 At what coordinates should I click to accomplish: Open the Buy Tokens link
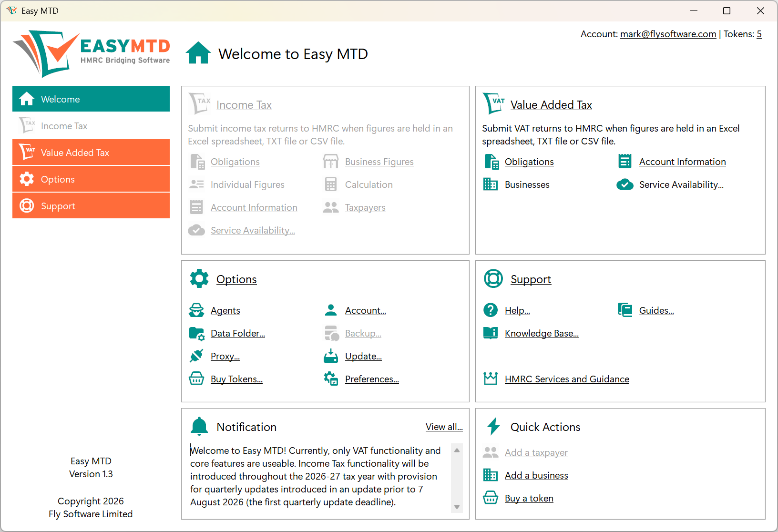(x=236, y=379)
